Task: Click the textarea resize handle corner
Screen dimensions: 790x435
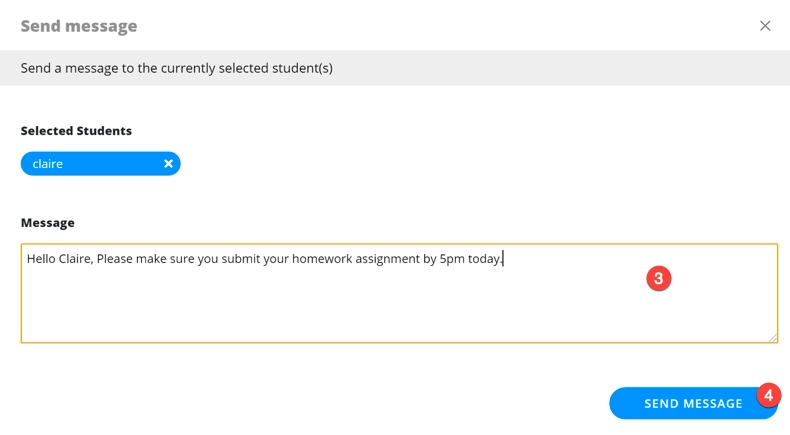Action: pos(773,338)
